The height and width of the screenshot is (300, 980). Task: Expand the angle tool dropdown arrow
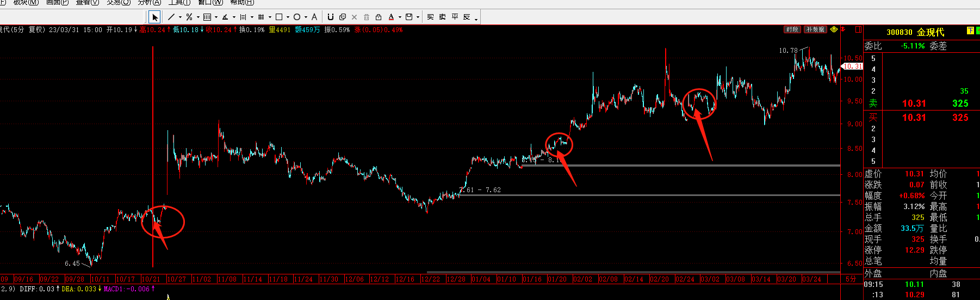click(234, 17)
